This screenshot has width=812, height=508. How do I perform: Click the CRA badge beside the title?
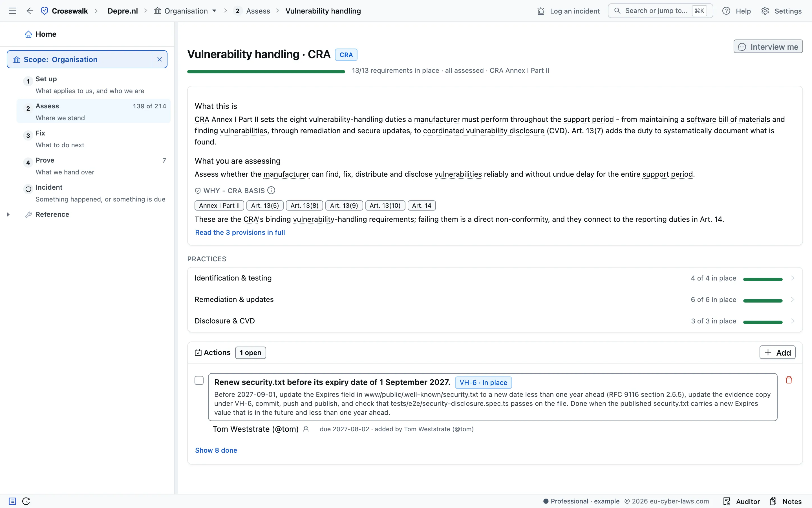(346, 55)
